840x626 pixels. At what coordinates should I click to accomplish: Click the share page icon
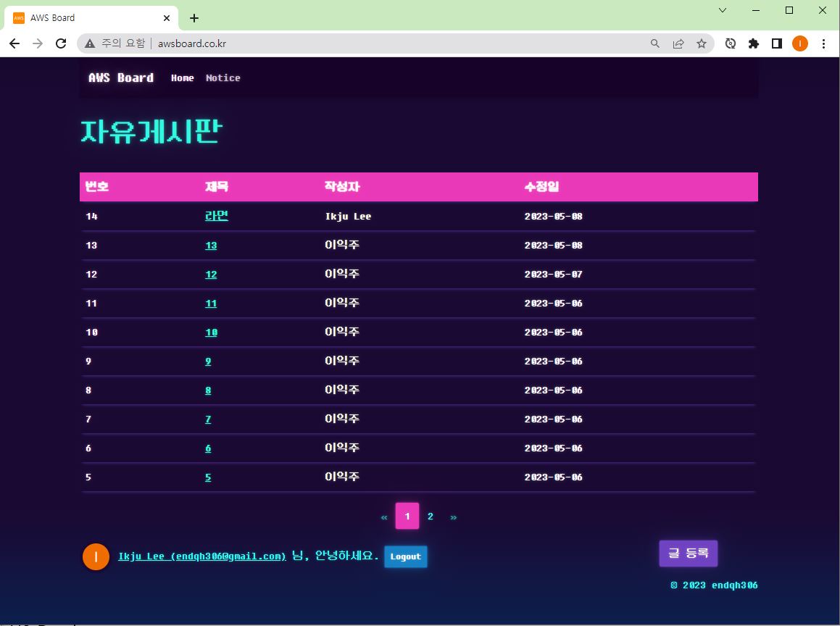click(678, 44)
